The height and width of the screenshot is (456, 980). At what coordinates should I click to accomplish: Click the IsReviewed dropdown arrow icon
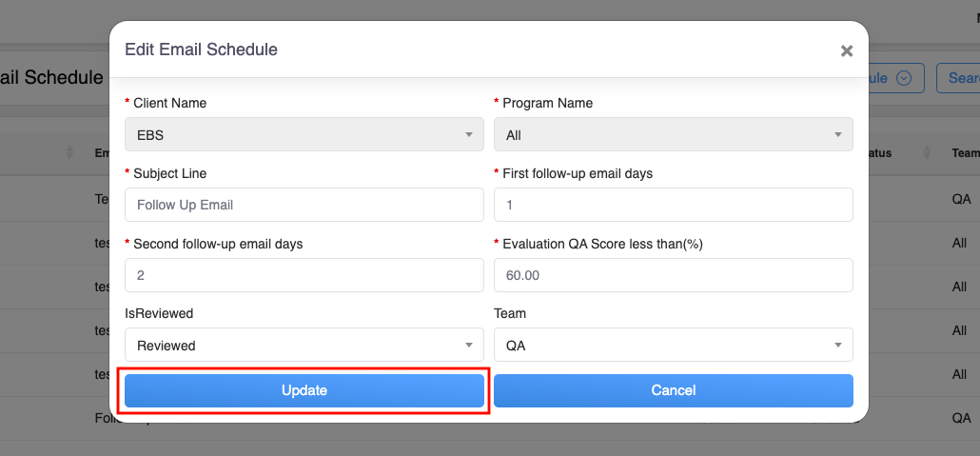[468, 346]
